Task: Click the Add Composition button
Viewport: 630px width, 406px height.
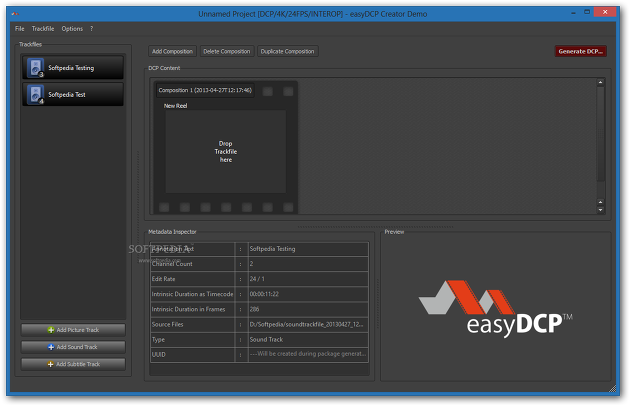Action: tap(172, 51)
